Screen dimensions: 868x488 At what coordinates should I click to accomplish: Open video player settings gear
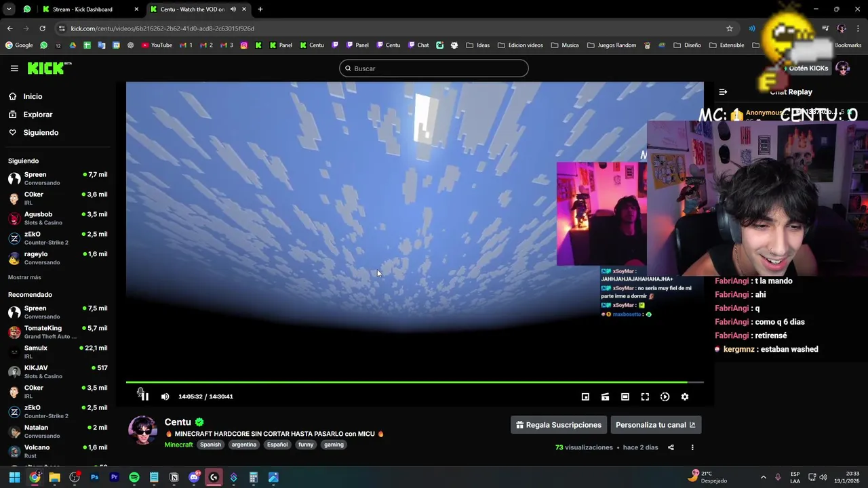coord(685,396)
